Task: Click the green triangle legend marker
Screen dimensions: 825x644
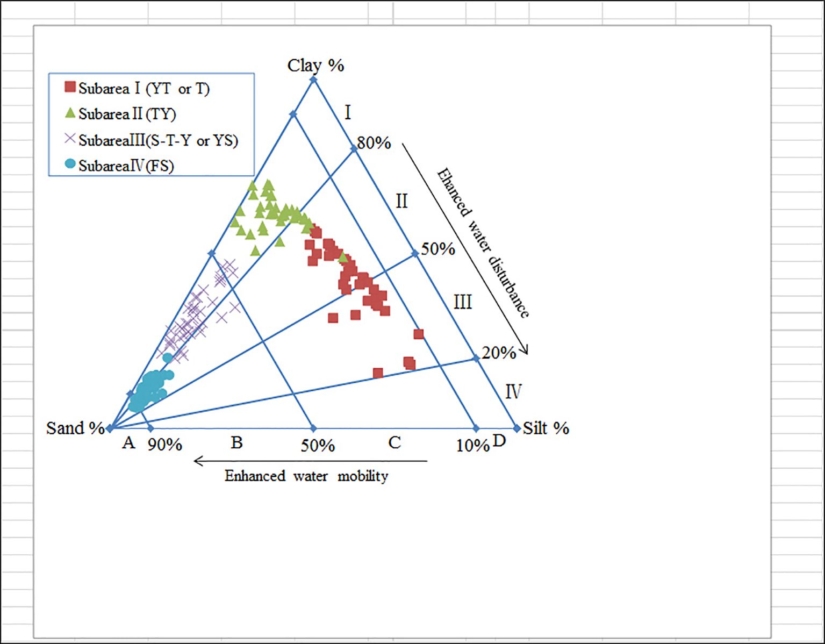Action: (70, 112)
